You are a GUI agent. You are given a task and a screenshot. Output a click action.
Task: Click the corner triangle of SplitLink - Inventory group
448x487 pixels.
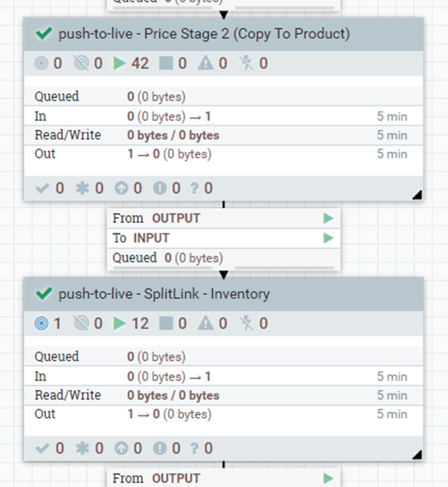(417, 455)
